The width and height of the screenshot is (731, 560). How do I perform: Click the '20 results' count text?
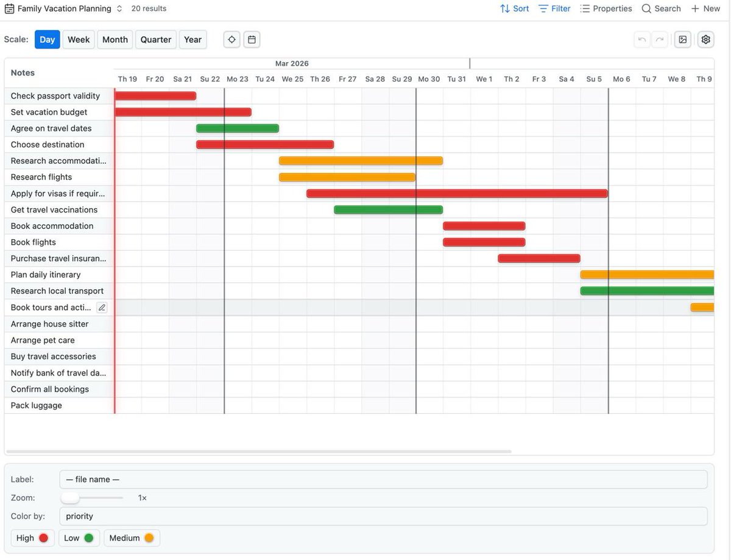click(x=149, y=9)
